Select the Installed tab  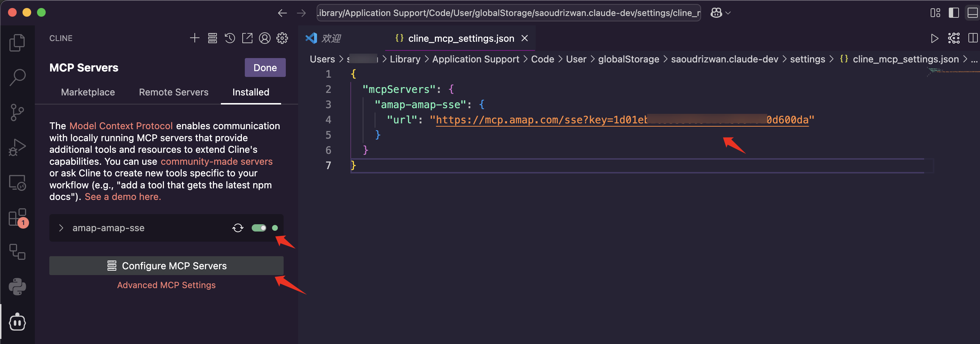tap(251, 92)
